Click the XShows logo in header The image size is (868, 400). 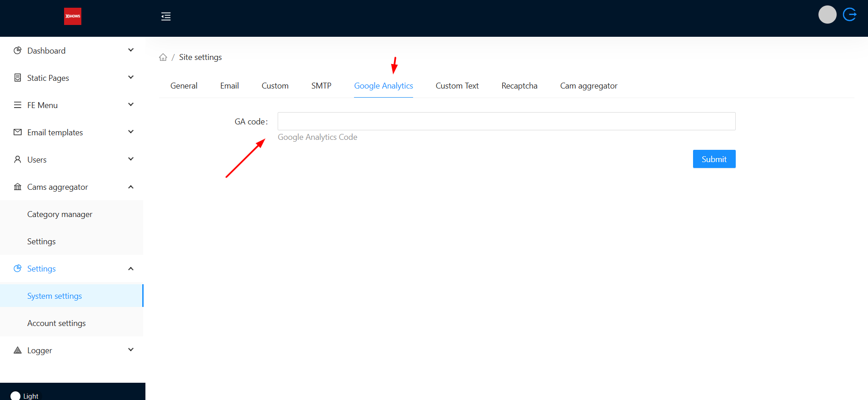73,16
